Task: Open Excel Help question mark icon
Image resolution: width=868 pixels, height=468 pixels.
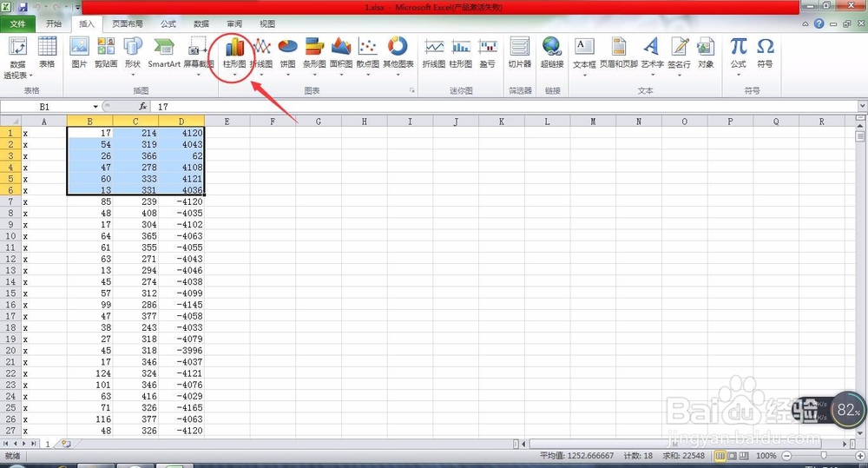Action: (819, 23)
